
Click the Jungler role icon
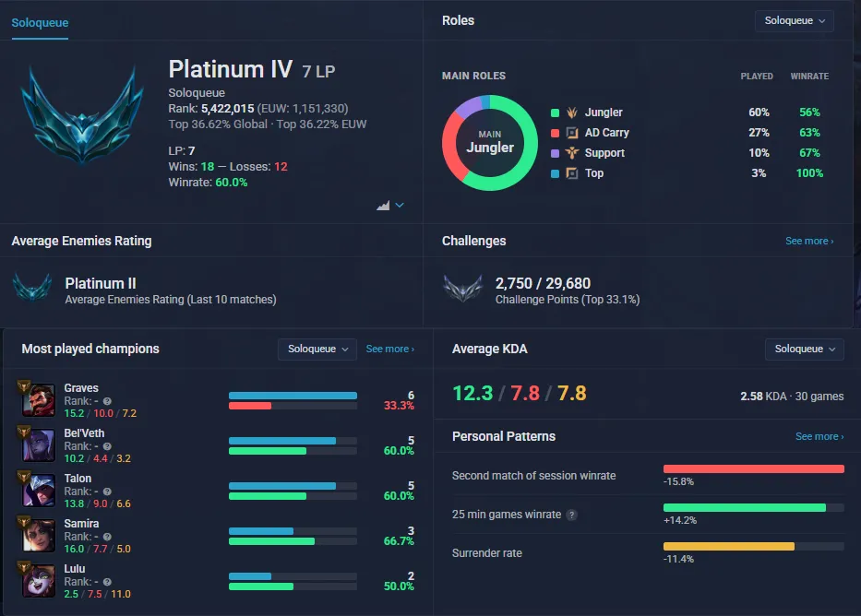point(571,113)
